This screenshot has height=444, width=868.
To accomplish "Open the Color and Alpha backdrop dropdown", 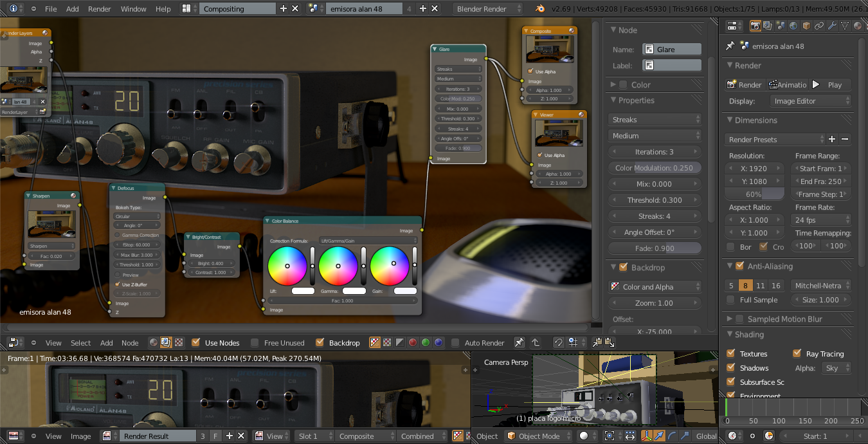I will (655, 287).
